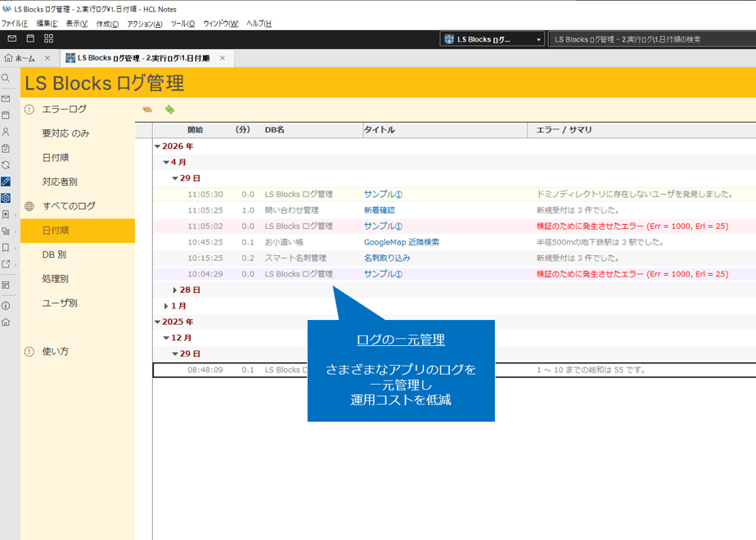Collapse the 4 月 category
Screen dimensions: 756x540
pyautogui.click(x=166, y=163)
